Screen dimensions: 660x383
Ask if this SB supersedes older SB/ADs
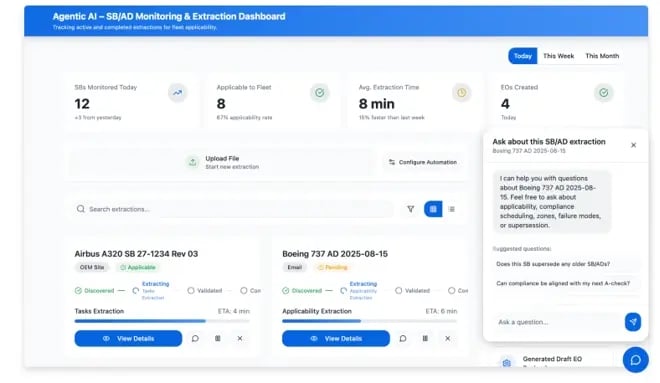click(566, 264)
